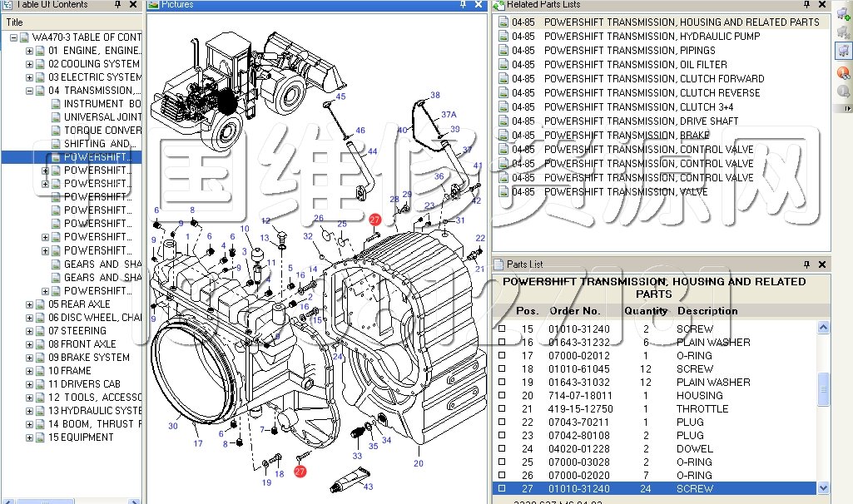Pin the Related Parts Lists panel
Image resolution: width=853 pixels, height=504 pixels.
[x=806, y=5]
